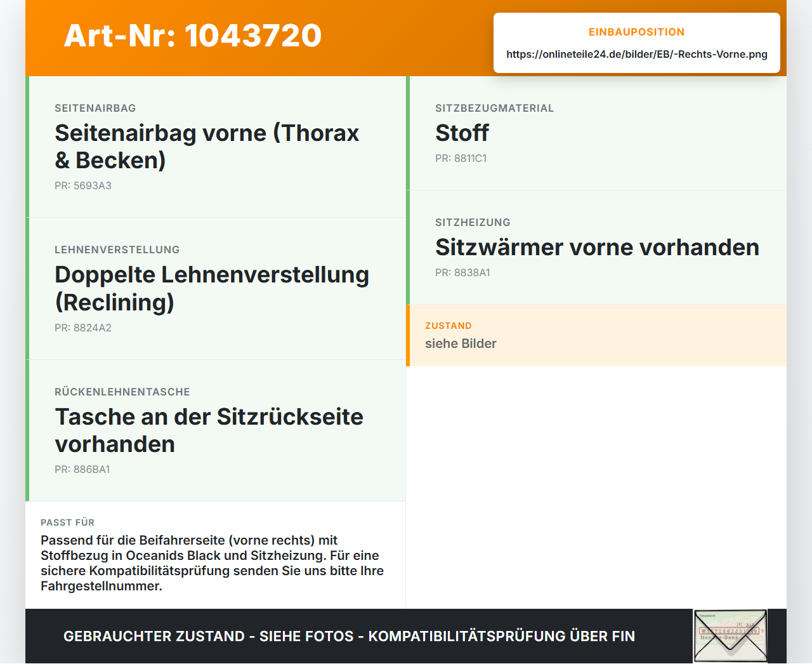
Task: Click the 'Passend für die Beifahrerseite' description
Action: 212,563
